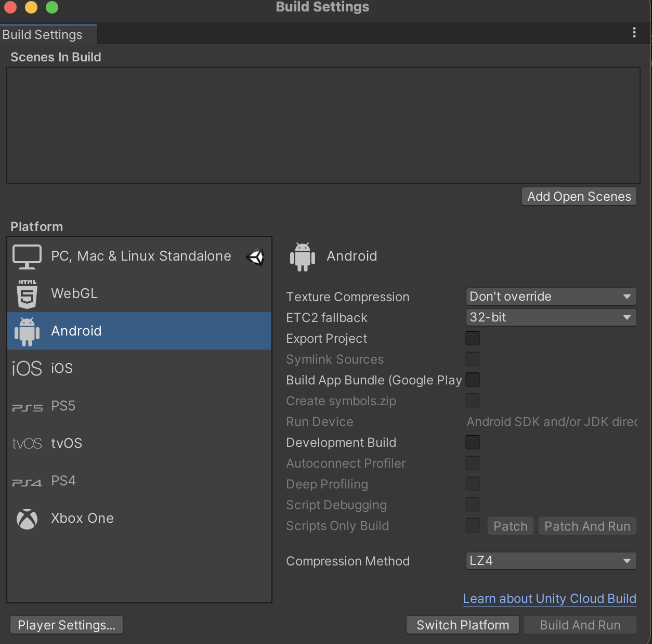Click the ETC2 fallback label
This screenshot has height=644, width=652.
point(327,318)
